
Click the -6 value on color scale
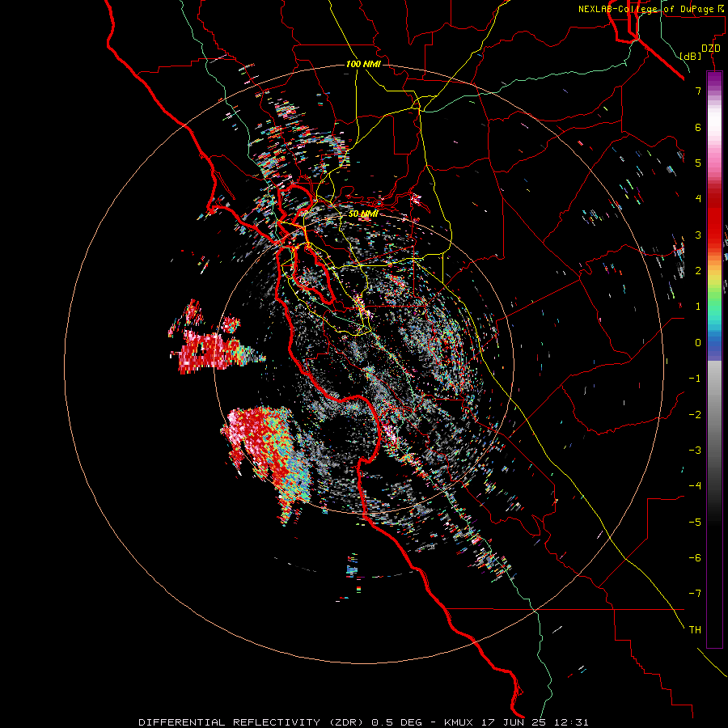695,557
